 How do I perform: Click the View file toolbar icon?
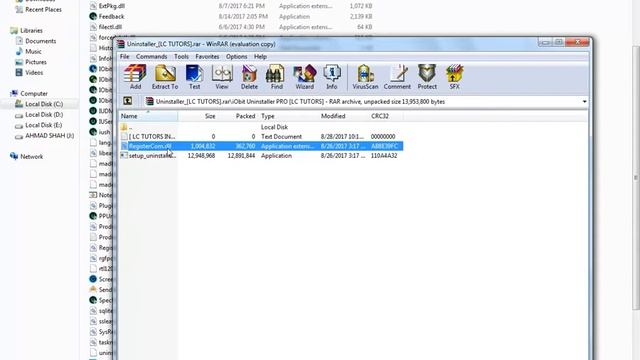pyautogui.click(x=222, y=77)
